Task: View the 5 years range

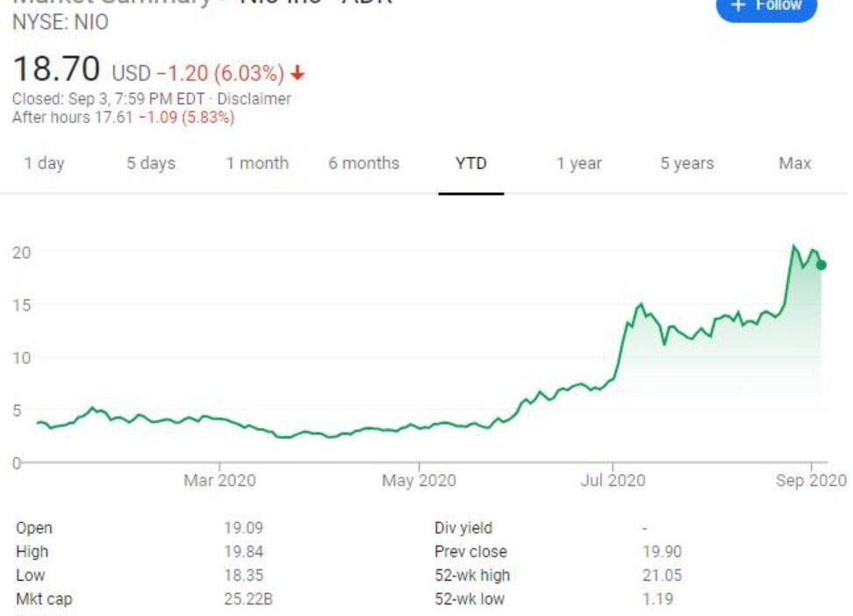Action: 686,163
